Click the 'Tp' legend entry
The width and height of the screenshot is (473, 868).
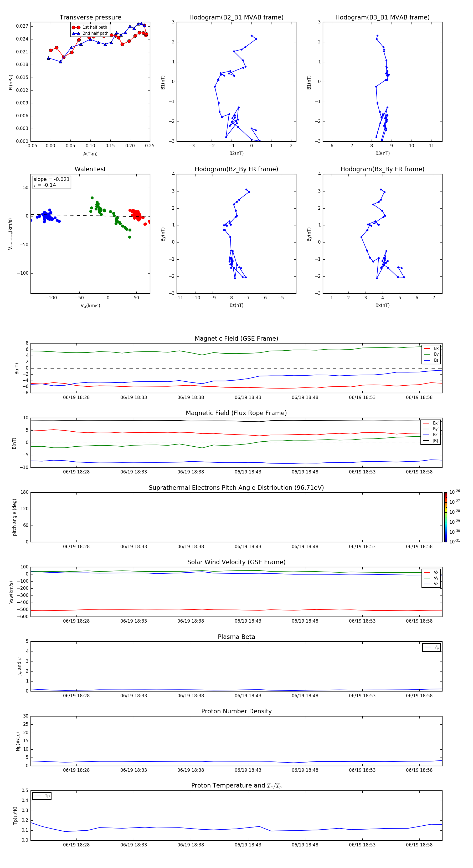pos(42,796)
